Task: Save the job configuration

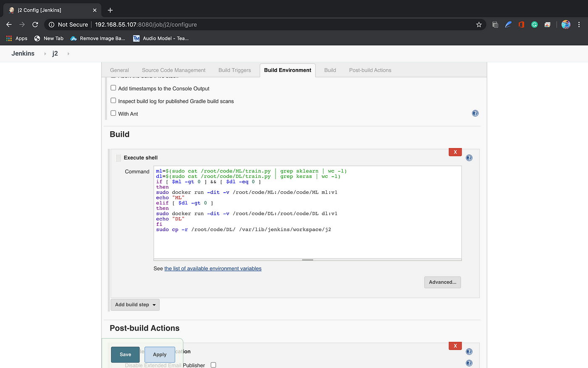Action: tap(125, 355)
